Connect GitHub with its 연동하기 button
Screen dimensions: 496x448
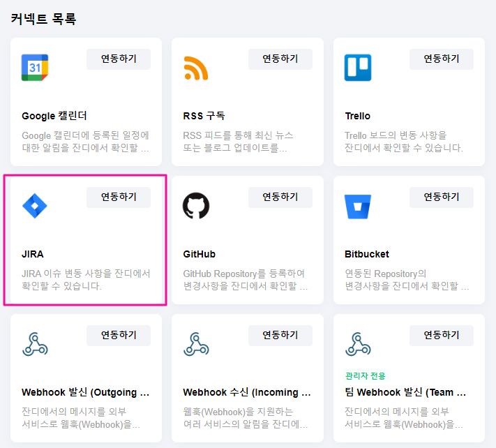coord(280,197)
